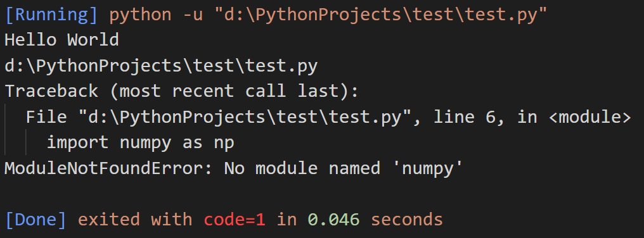Viewport: 644px width, 238px height.
Task: Open the quoted test.py path in the Running line
Action: [x=381, y=15]
